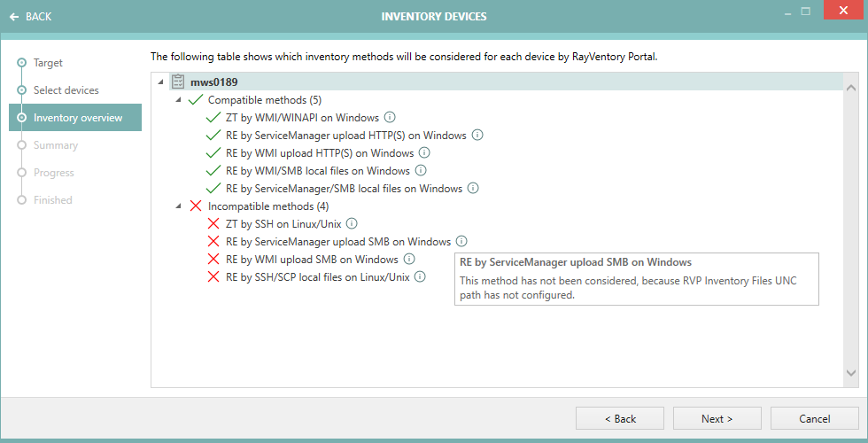868x443 pixels.
Task: Open the Select devices step
Action: (x=66, y=90)
